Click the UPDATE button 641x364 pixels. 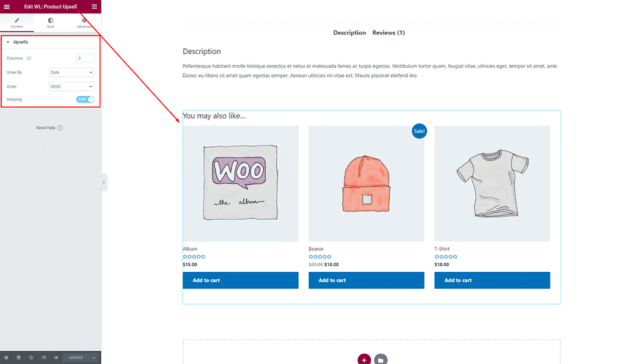(75, 357)
